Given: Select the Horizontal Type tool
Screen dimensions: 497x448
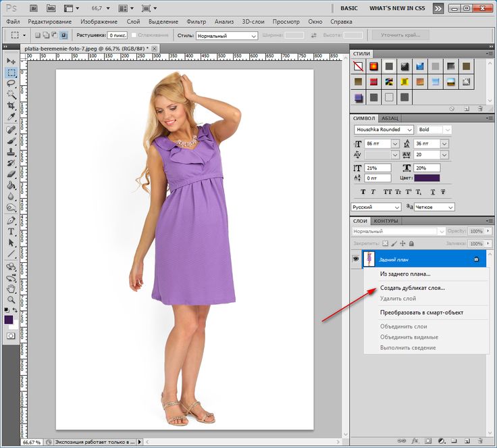Looking at the screenshot, I should click(11, 231).
